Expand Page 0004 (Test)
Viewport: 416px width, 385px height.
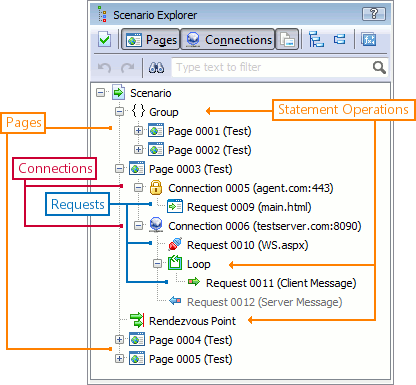[119, 339]
